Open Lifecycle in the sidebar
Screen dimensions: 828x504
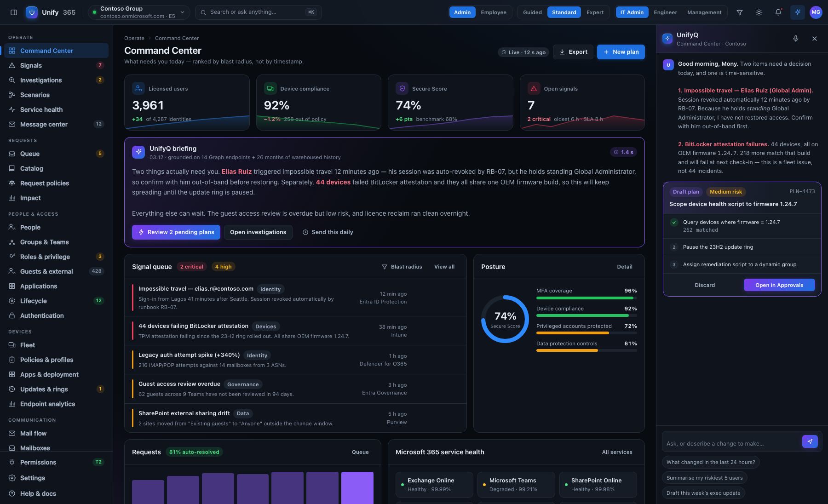tap(56, 301)
